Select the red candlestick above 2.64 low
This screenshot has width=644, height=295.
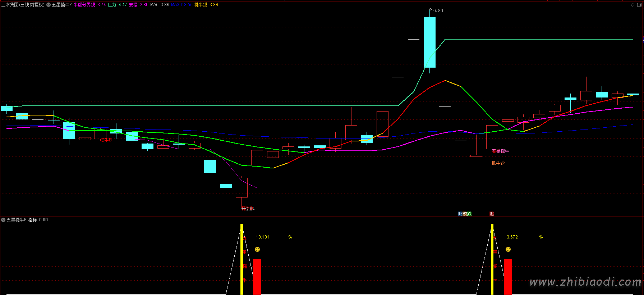[x=241, y=187]
